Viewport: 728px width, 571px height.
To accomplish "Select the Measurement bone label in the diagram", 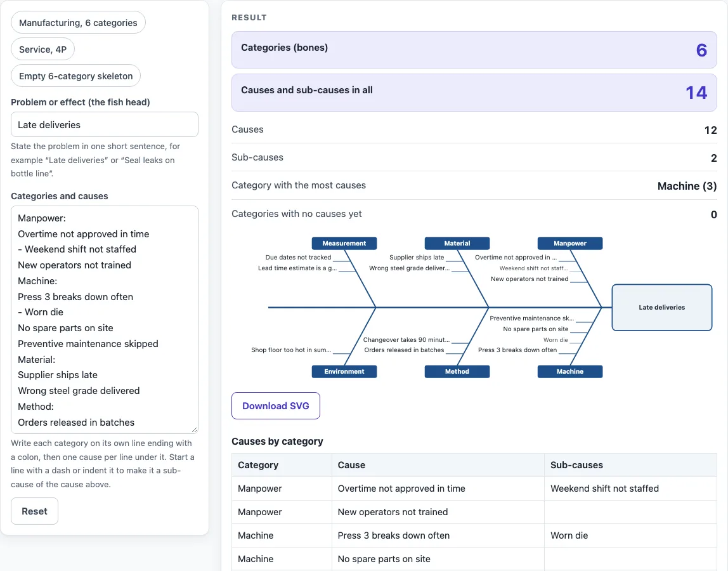I will click(x=344, y=244).
